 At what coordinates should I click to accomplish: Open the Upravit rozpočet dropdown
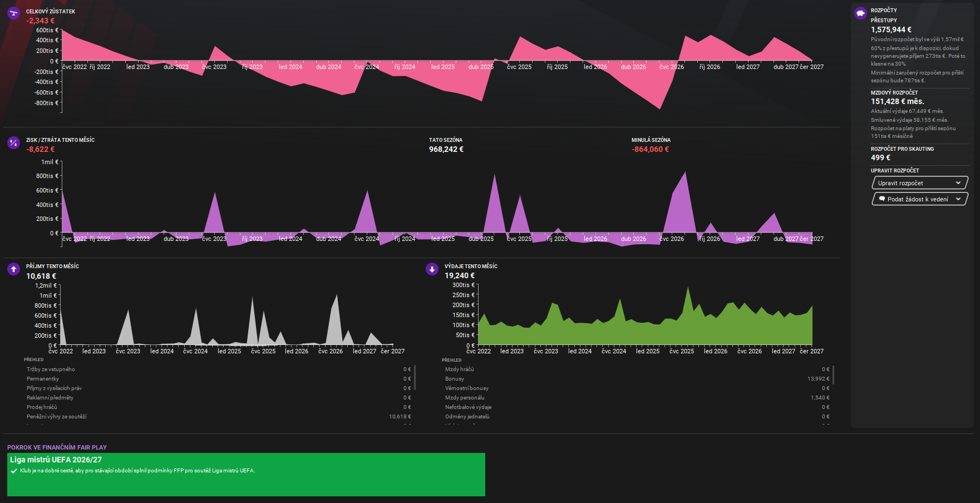[x=919, y=183]
